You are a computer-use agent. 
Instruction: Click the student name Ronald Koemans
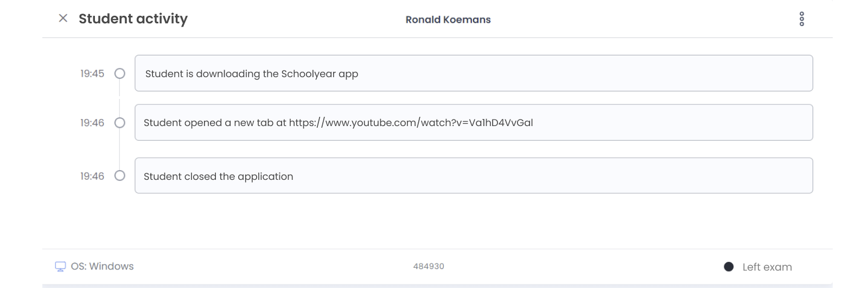coord(448,20)
